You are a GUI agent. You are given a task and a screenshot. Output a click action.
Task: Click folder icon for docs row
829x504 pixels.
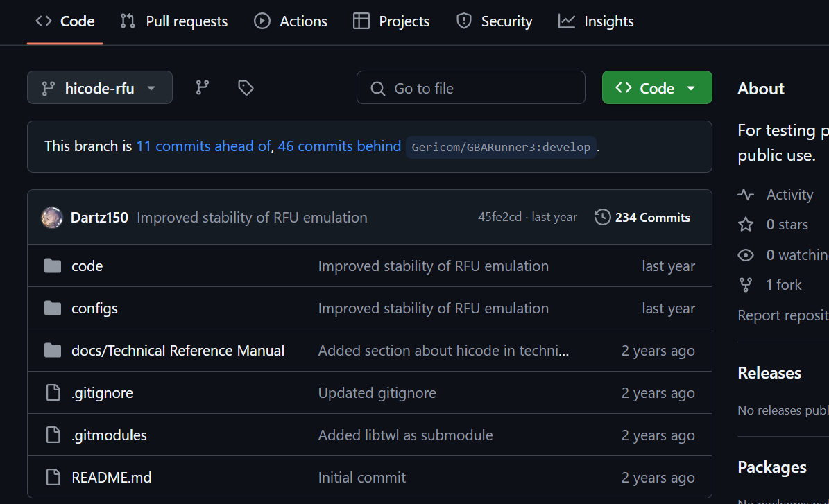point(53,350)
